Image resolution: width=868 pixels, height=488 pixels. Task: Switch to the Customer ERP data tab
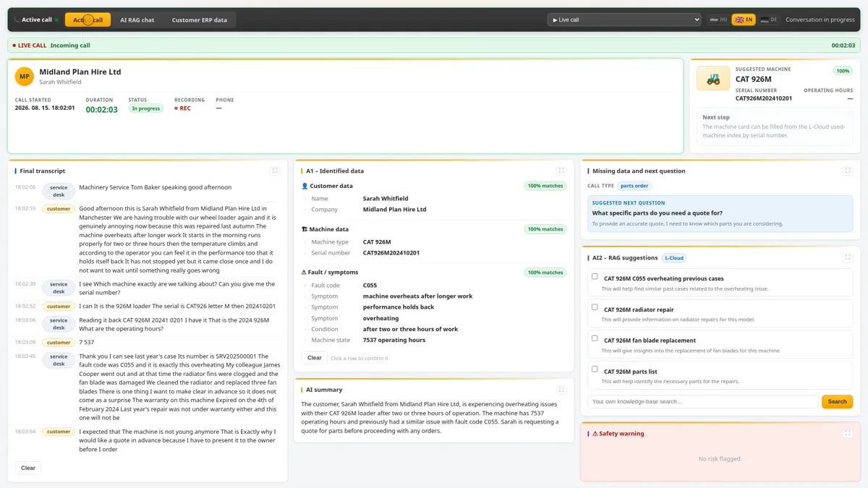coord(200,20)
